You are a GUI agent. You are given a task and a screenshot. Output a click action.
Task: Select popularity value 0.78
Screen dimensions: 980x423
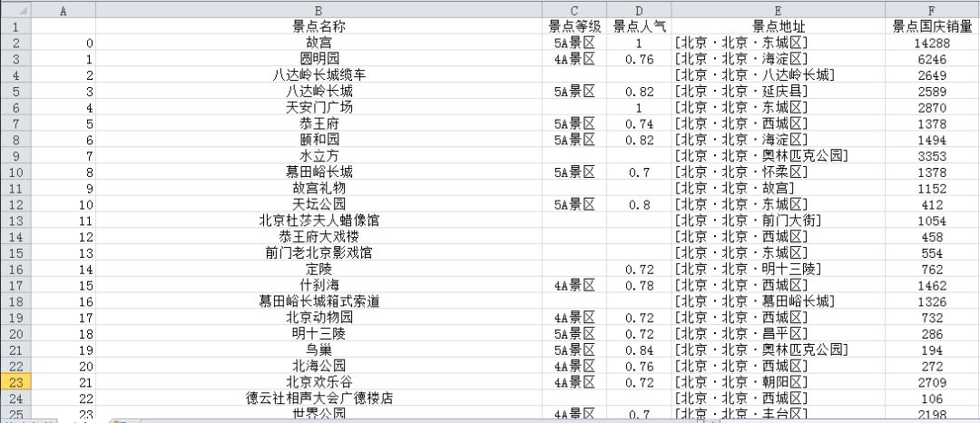coord(639,286)
